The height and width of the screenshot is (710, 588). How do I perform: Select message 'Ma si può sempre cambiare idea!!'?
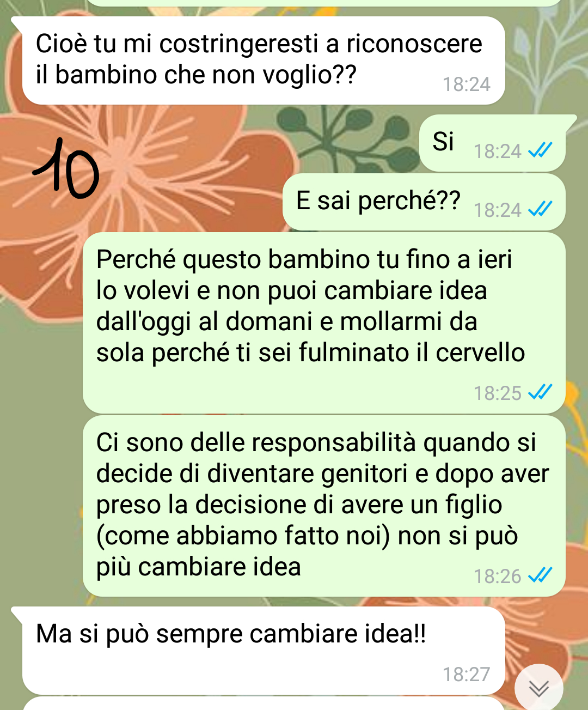[264, 651]
